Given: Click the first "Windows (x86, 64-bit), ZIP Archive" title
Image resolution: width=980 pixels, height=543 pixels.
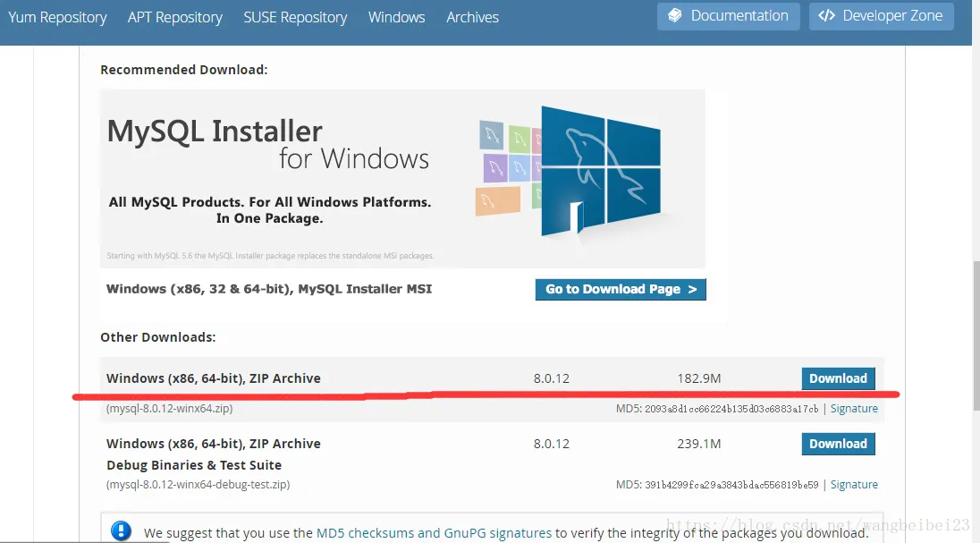Looking at the screenshot, I should (213, 378).
